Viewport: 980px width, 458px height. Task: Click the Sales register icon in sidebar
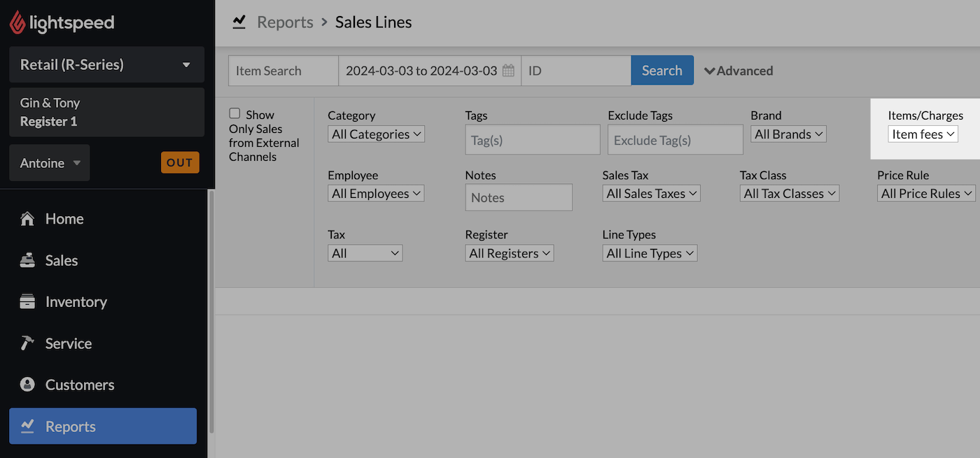(x=27, y=260)
